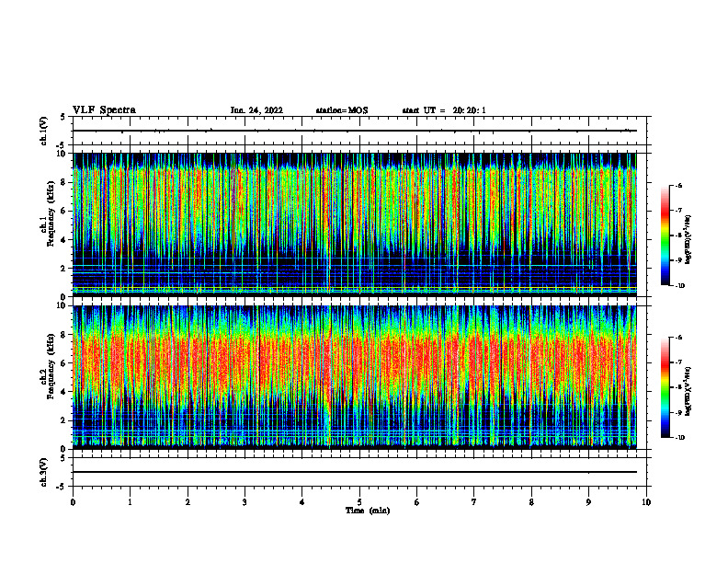Click the "start UT = 20:20: 1" label
The image size is (728, 563).
(x=444, y=110)
